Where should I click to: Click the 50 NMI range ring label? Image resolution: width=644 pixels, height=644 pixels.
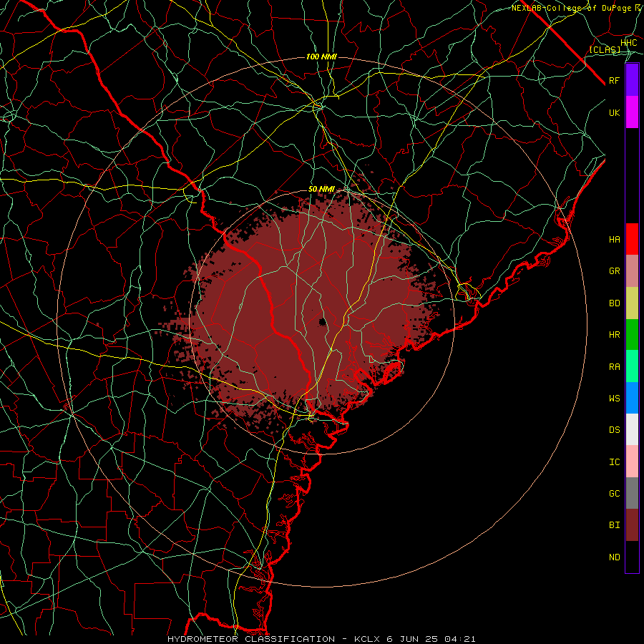(321, 190)
